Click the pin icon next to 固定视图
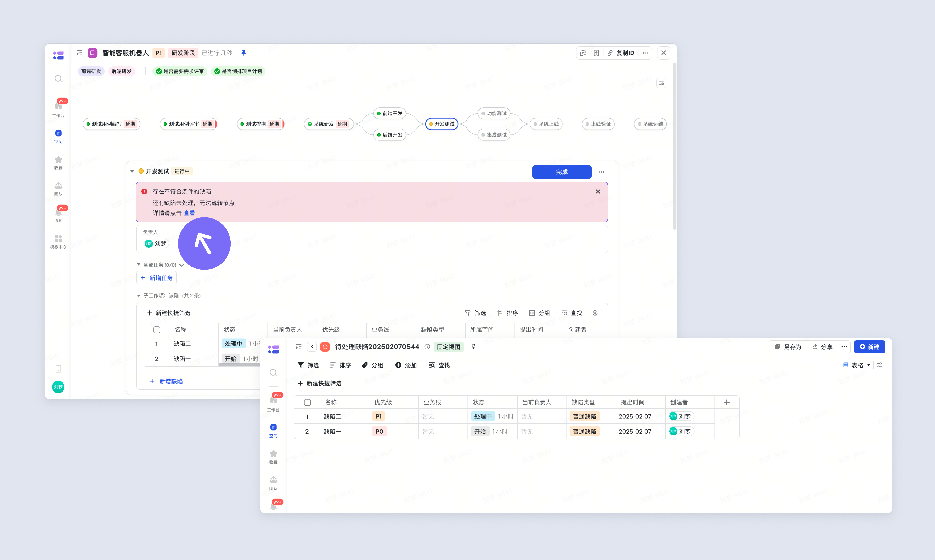 pos(474,347)
